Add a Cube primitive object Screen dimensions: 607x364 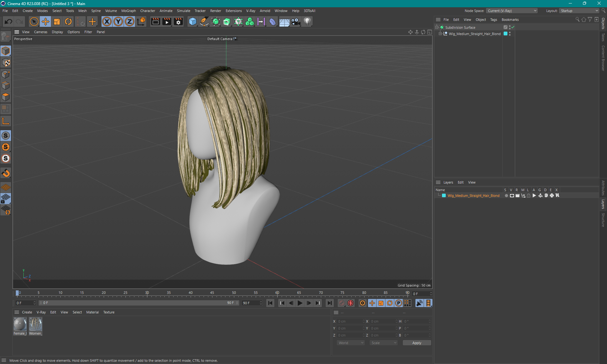(193, 21)
